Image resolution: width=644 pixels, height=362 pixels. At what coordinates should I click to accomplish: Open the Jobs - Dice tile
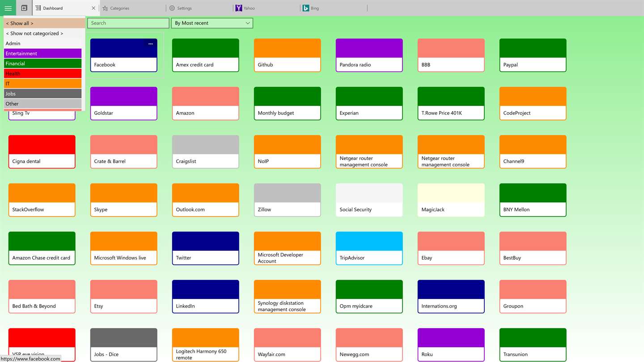pyautogui.click(x=123, y=345)
